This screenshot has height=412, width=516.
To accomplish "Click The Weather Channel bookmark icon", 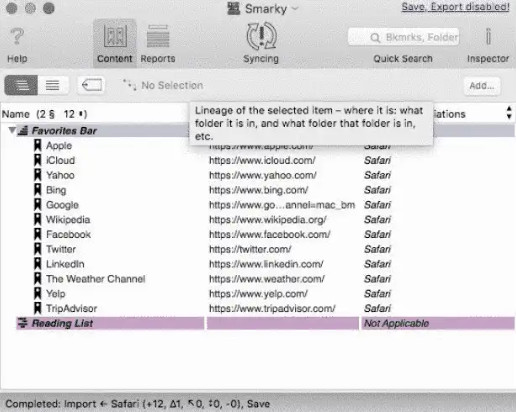I will coord(38,279).
